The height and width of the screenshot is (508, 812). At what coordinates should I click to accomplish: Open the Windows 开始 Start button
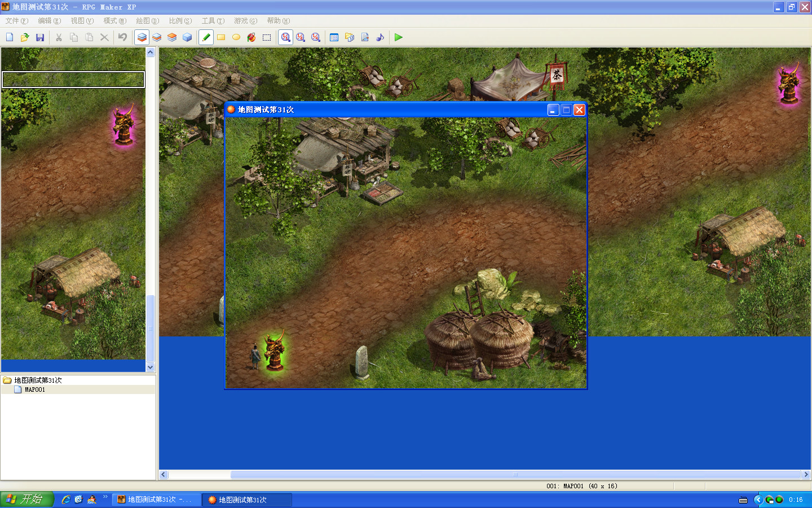[27, 500]
